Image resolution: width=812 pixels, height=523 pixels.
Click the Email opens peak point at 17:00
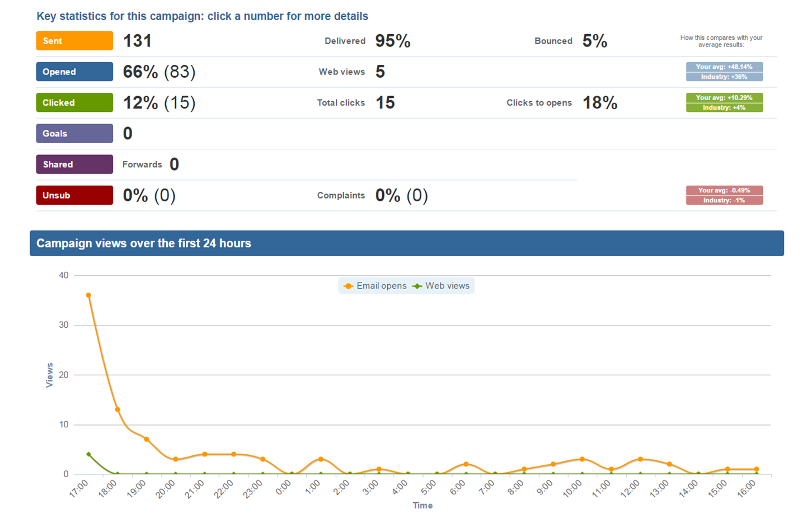(88, 295)
